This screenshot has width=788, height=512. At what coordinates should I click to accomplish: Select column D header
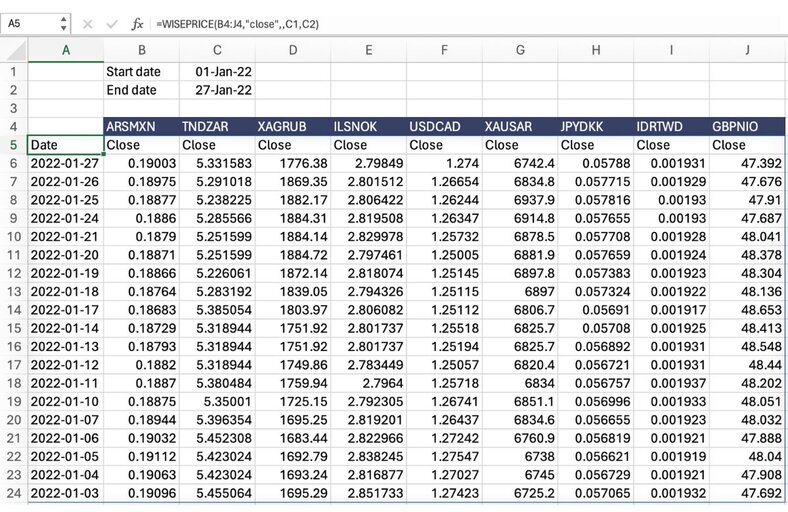click(x=292, y=51)
